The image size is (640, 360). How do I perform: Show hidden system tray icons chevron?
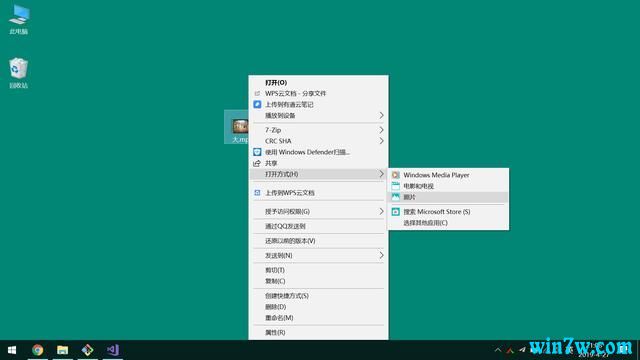point(498,350)
